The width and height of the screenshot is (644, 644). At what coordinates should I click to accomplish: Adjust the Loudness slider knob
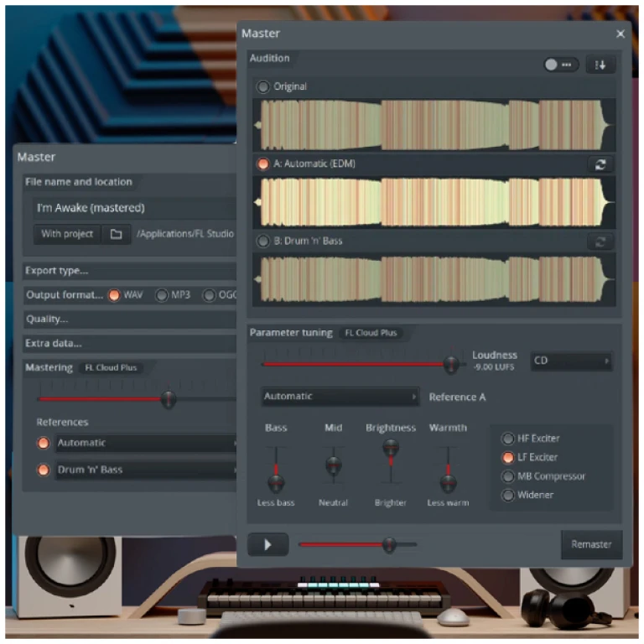tap(451, 364)
